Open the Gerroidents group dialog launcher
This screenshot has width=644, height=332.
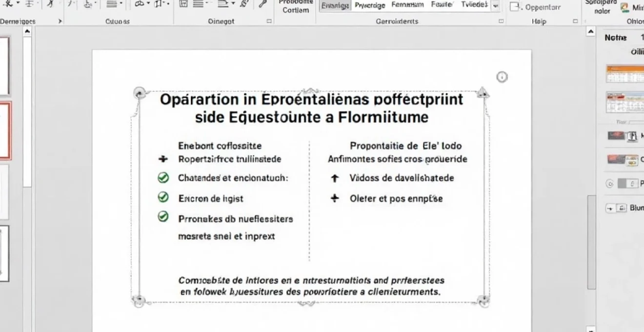pyautogui.click(x=501, y=21)
